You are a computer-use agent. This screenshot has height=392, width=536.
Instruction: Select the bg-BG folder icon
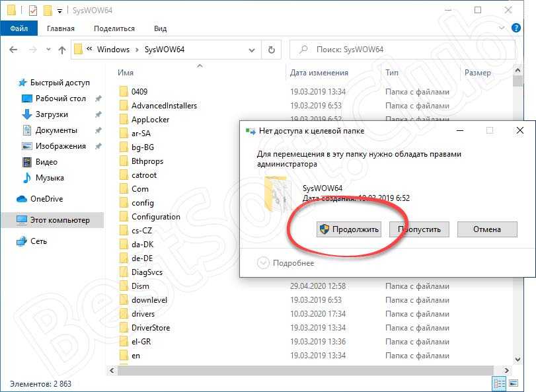pyautogui.click(x=124, y=147)
